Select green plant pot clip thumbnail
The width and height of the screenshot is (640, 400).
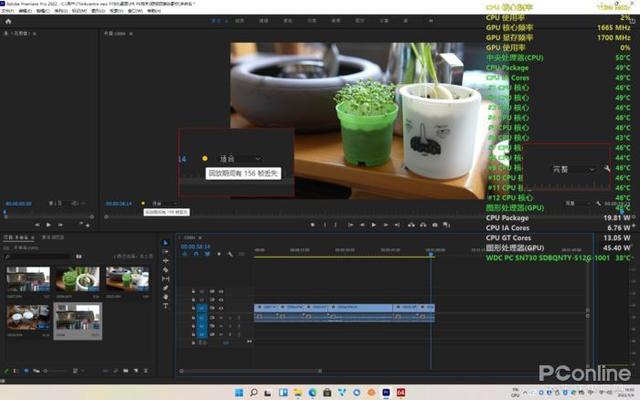click(78, 279)
